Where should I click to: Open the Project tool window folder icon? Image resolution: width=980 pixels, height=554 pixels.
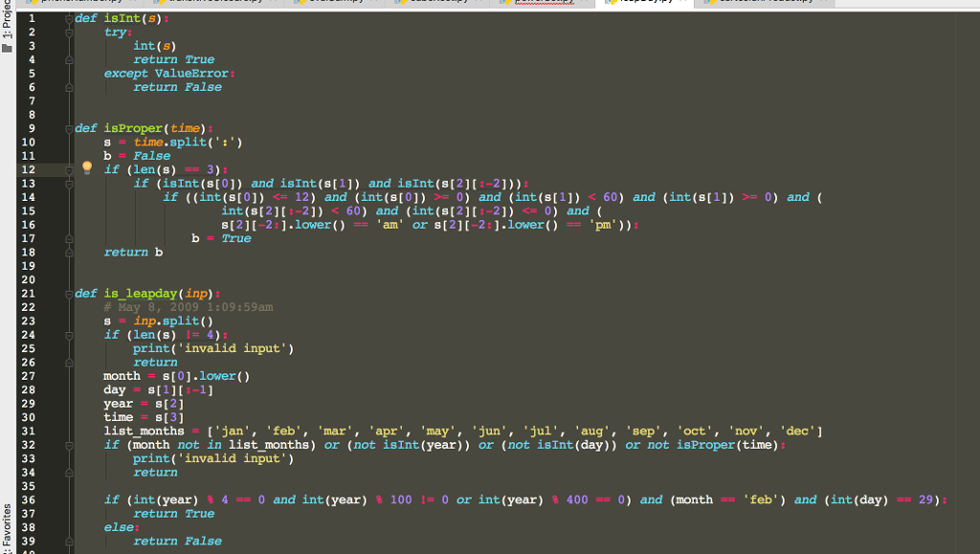[x=7, y=48]
